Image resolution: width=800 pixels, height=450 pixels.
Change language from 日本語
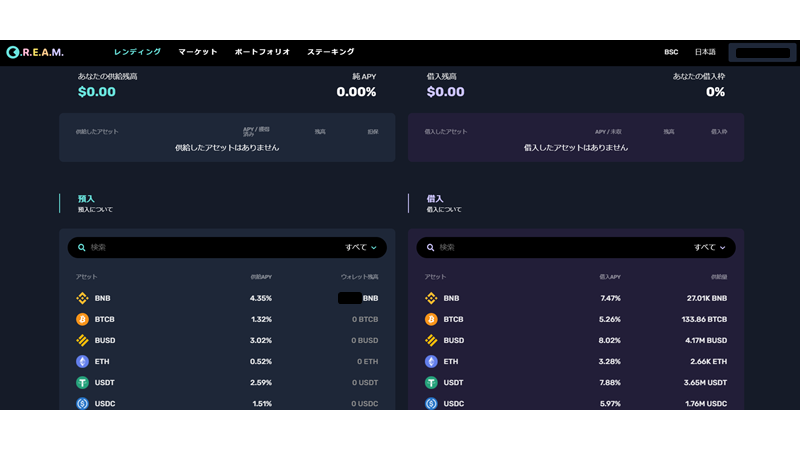coord(705,52)
